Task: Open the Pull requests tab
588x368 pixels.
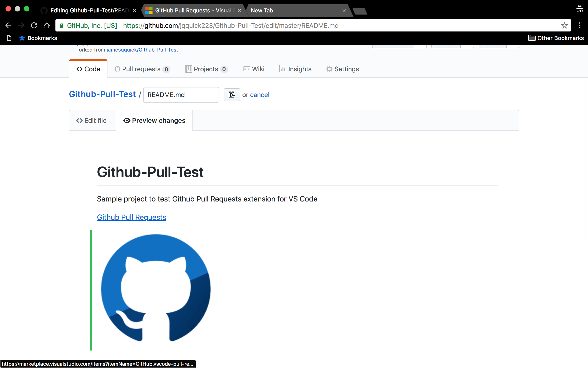Action: (x=142, y=69)
